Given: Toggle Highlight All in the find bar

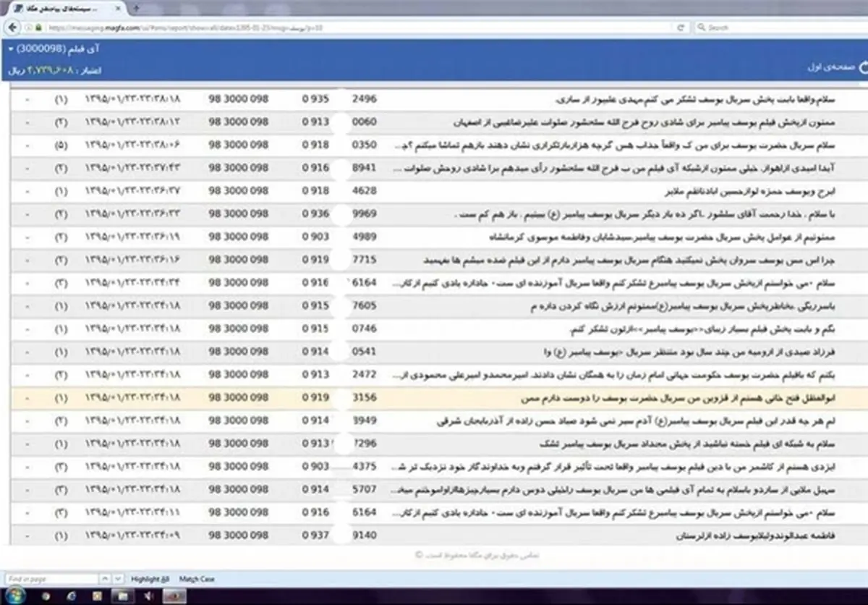Looking at the screenshot, I should [148, 579].
